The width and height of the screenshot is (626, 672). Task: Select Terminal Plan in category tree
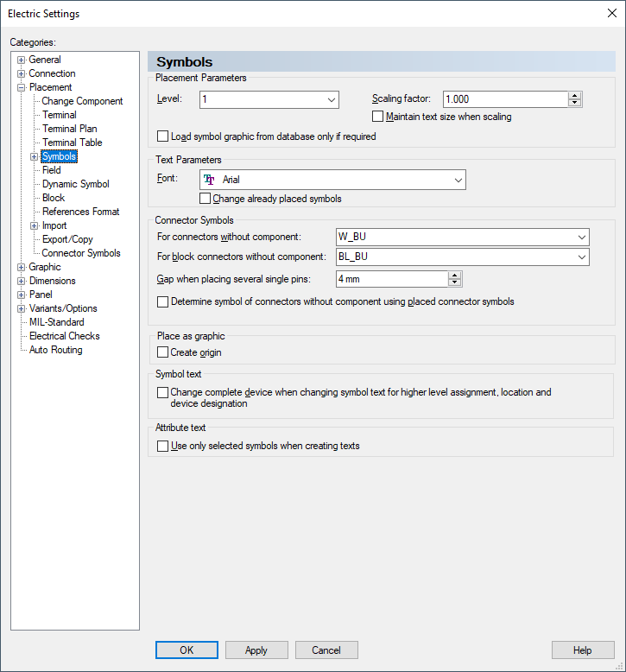tap(70, 129)
